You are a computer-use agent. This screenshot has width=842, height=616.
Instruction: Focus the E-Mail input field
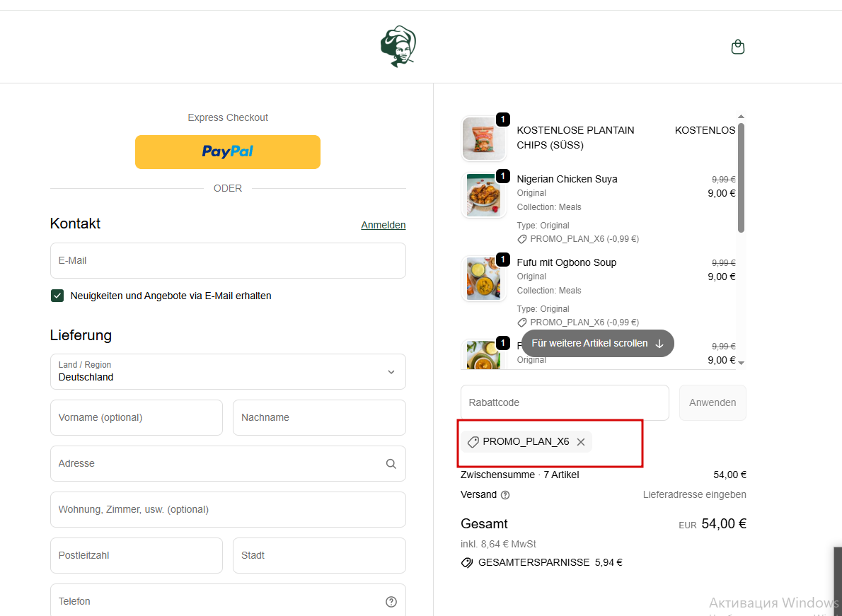point(228,260)
